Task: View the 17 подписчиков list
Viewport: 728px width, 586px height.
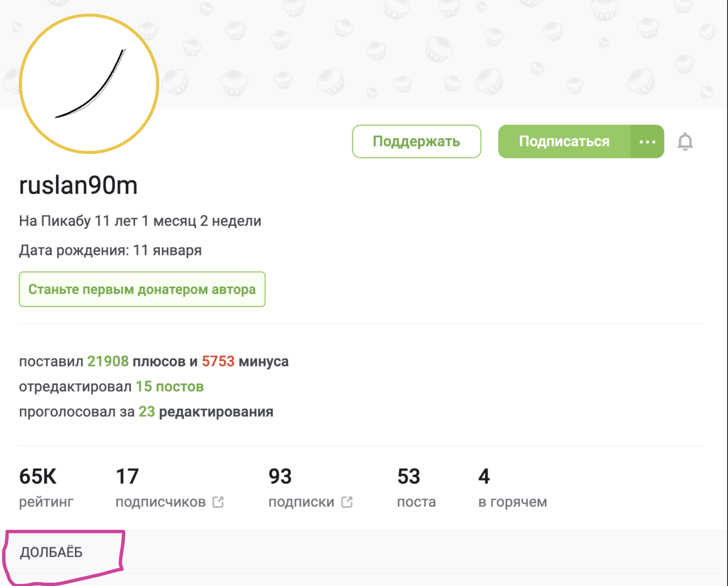Action: pos(161,487)
